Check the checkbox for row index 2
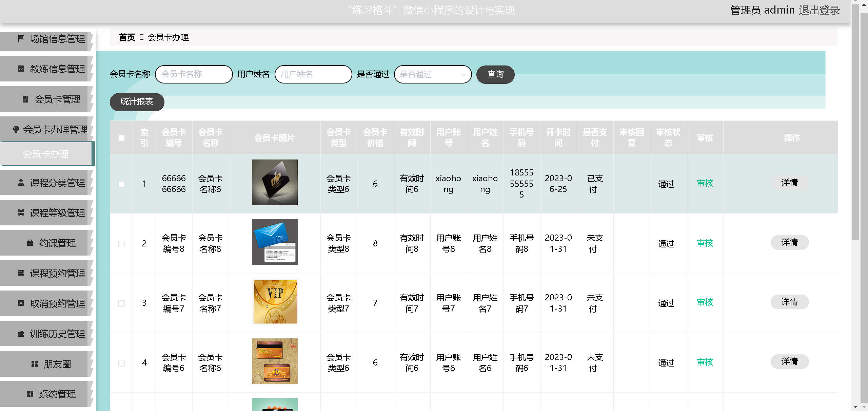Image resolution: width=868 pixels, height=411 pixels. pos(121,244)
